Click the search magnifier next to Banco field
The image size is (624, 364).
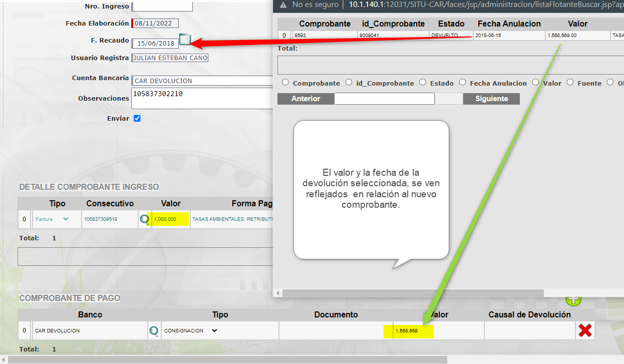[x=154, y=331]
